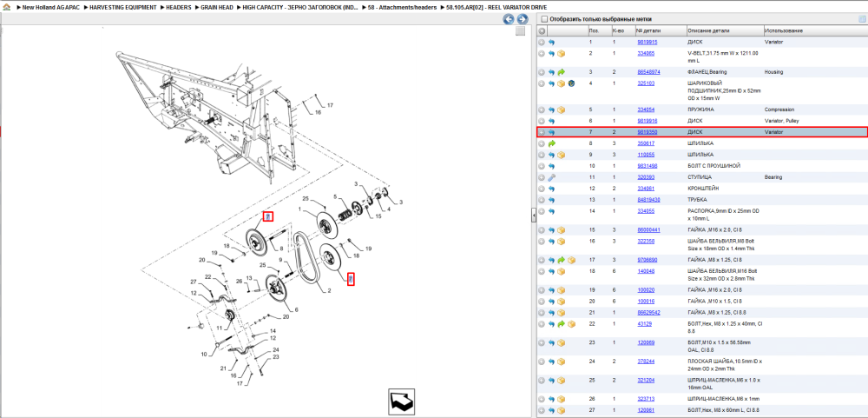Screen dimensions: 868x418
Task: Click the box icon in row 15 ГАЙКА M16
Action: [561, 230]
